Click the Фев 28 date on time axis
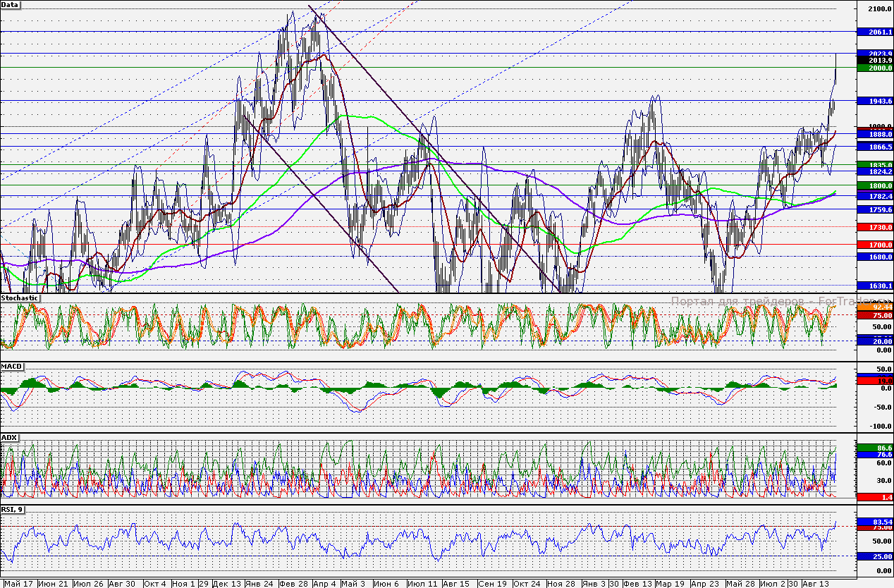The height and width of the screenshot is (588, 894). [x=293, y=584]
